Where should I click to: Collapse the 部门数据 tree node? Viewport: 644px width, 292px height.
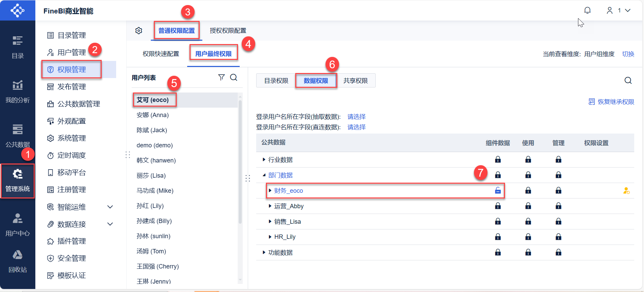coord(264,175)
